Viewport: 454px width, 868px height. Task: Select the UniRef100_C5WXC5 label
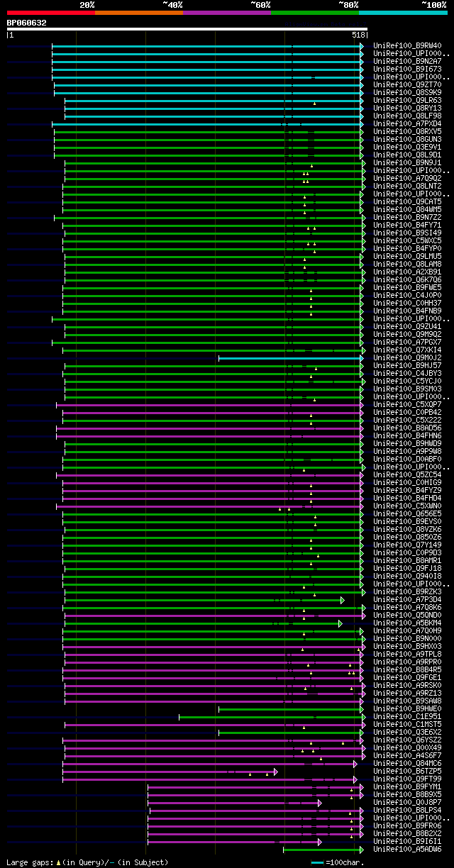407,241
